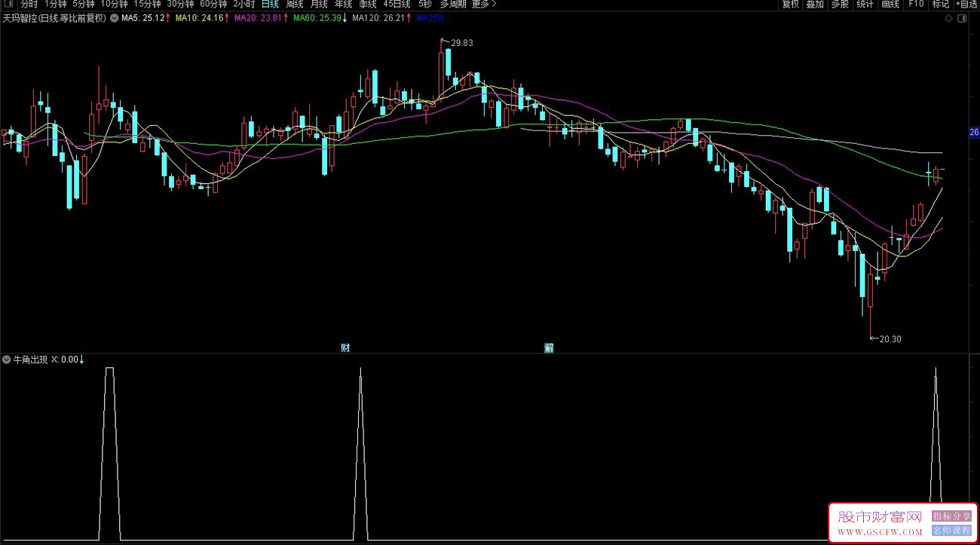
Task: Click the 财 marker on time axis
Action: pos(345,348)
